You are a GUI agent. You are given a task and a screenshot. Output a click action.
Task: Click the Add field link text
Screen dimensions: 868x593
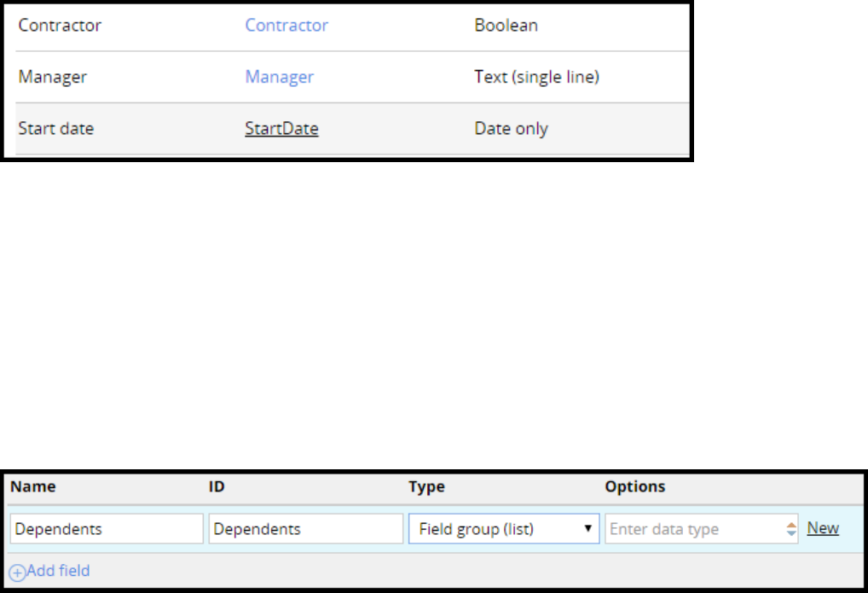pos(58,571)
